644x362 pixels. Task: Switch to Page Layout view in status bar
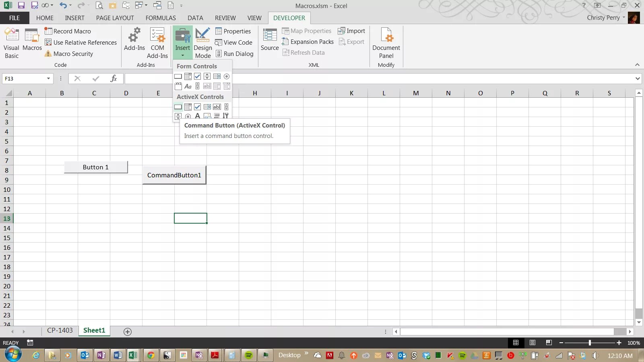pos(532,343)
